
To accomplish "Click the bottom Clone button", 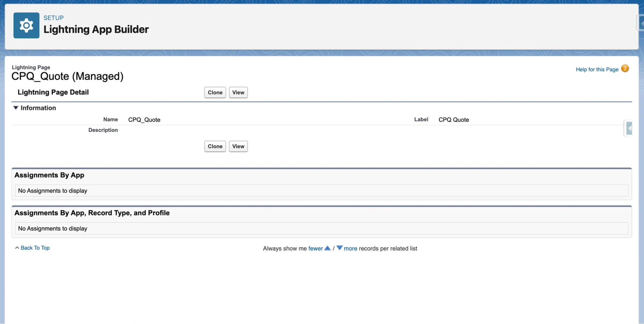I will click(x=215, y=146).
